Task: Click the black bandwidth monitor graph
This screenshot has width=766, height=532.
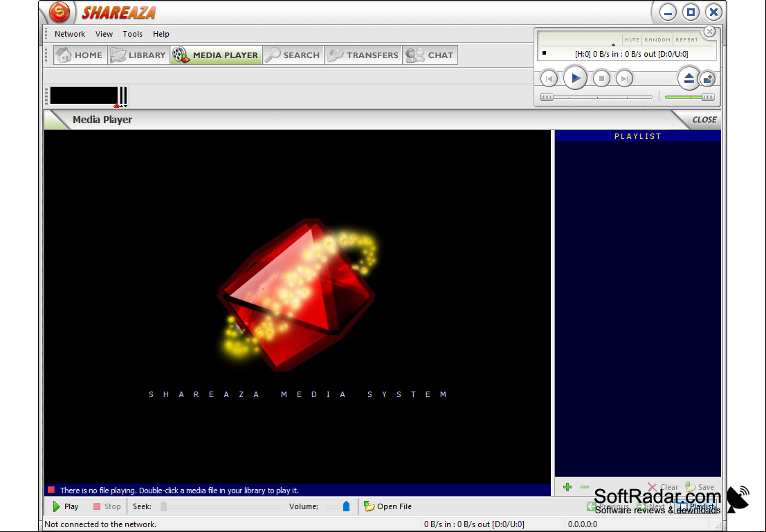Action: tap(84, 95)
